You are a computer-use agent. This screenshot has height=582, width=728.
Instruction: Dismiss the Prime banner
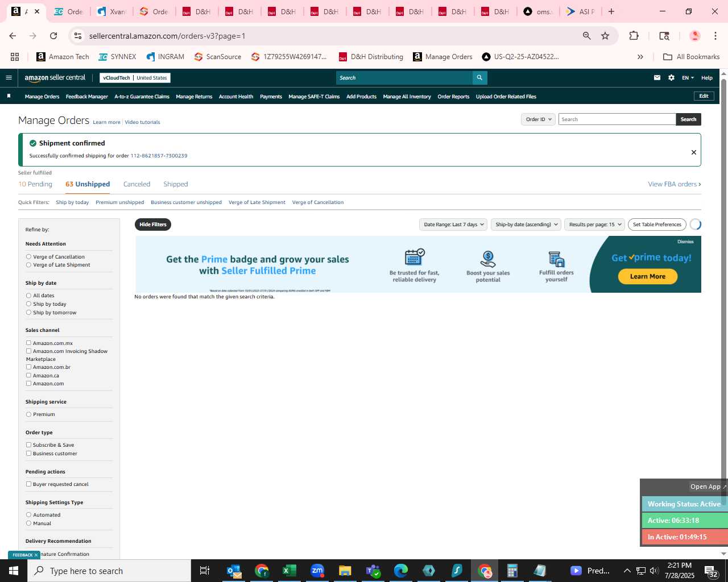685,242
